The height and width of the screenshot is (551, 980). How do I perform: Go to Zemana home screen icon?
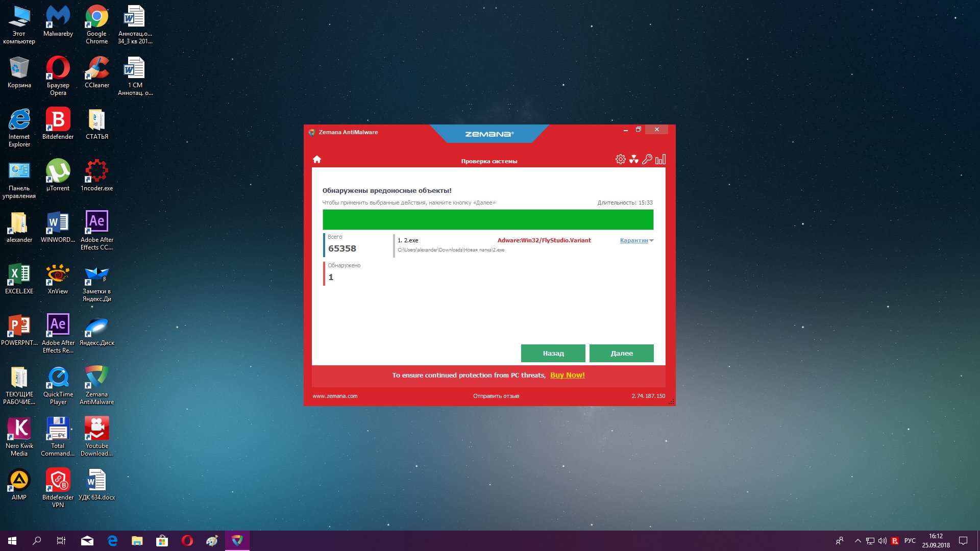point(316,159)
